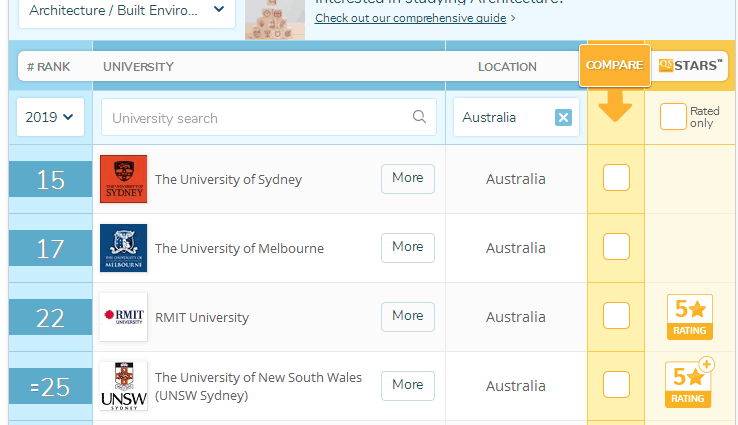This screenshot has height=425, width=738.
Task: Click the architecture guide thumbnail image
Action: [x=275, y=20]
